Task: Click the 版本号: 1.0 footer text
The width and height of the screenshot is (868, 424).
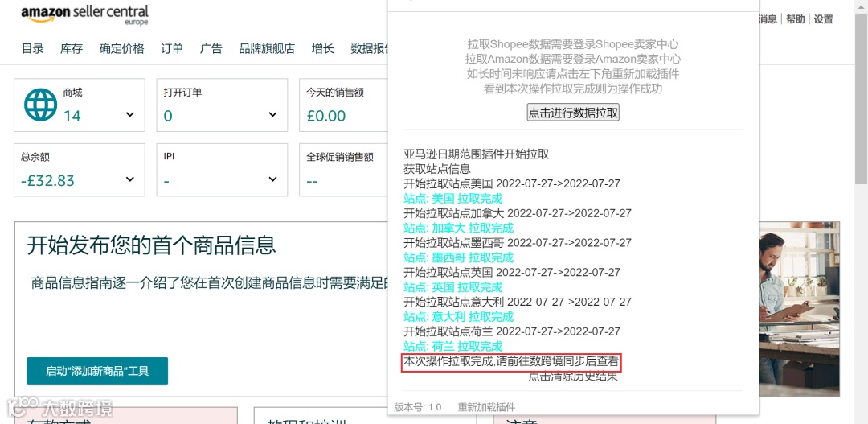Action: [x=417, y=407]
